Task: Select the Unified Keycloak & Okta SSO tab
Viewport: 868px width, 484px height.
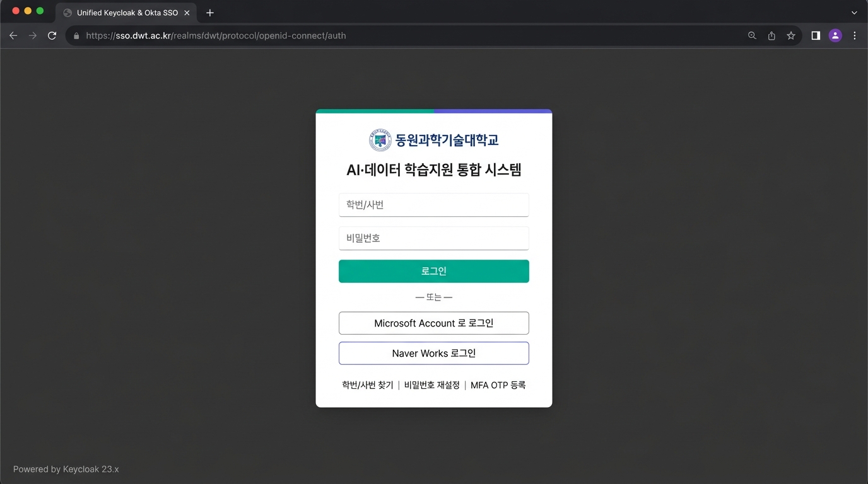Action: [126, 13]
